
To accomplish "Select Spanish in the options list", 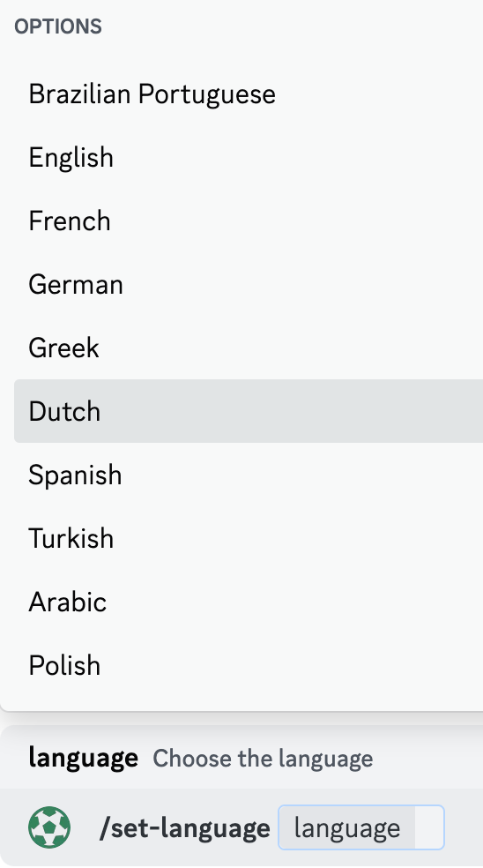I will 249,475.
